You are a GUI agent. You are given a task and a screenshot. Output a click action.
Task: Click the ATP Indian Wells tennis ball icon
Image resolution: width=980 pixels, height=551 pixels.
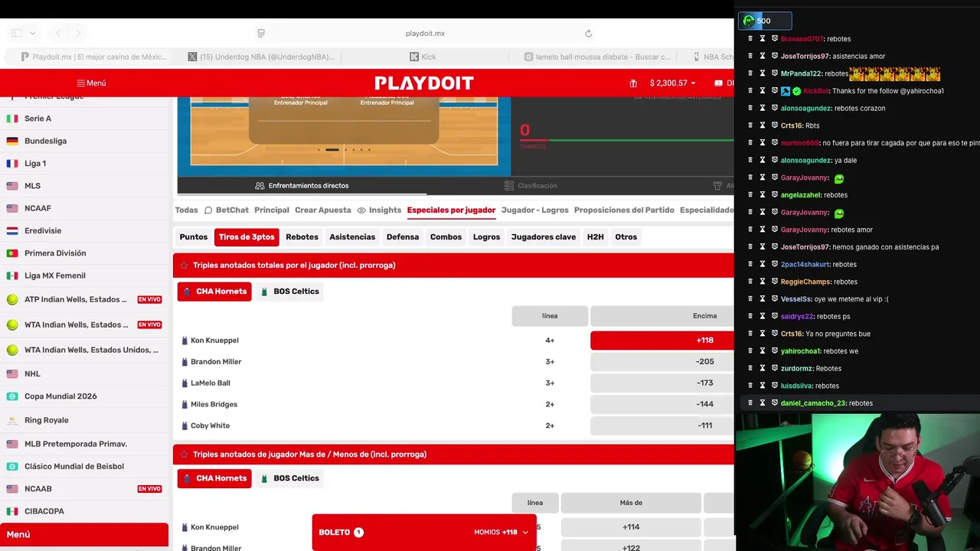12,300
